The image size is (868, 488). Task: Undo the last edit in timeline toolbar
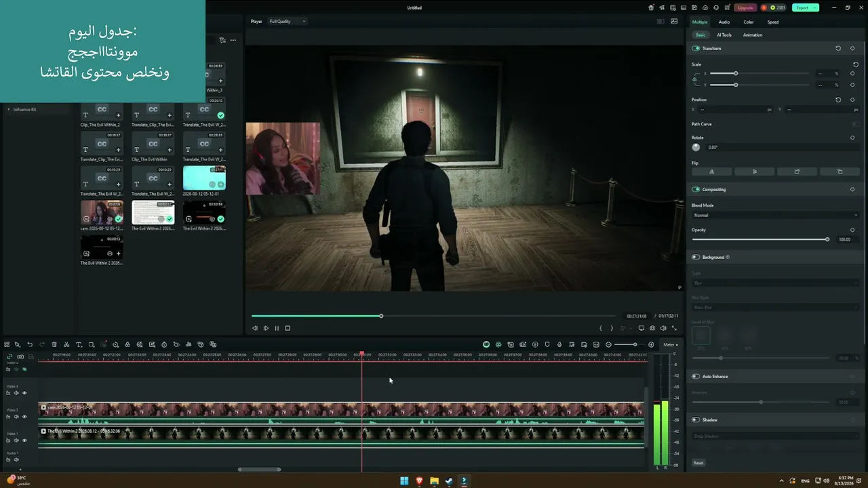coord(30,345)
